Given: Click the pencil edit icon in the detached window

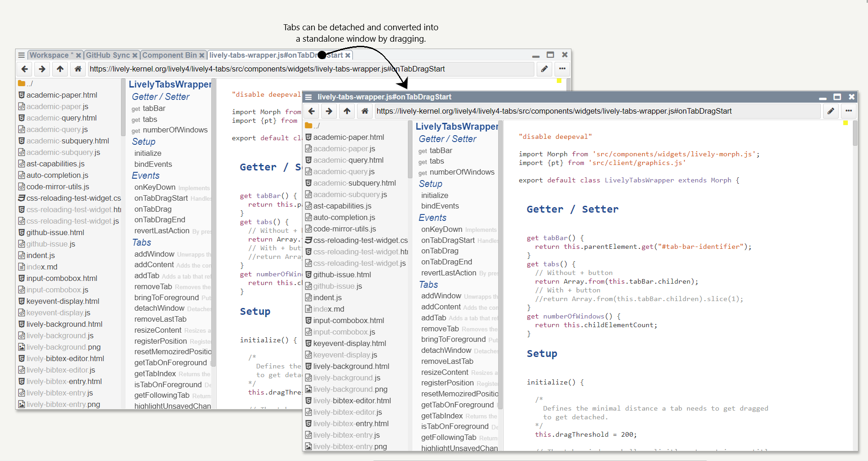Looking at the screenshot, I should (x=830, y=111).
